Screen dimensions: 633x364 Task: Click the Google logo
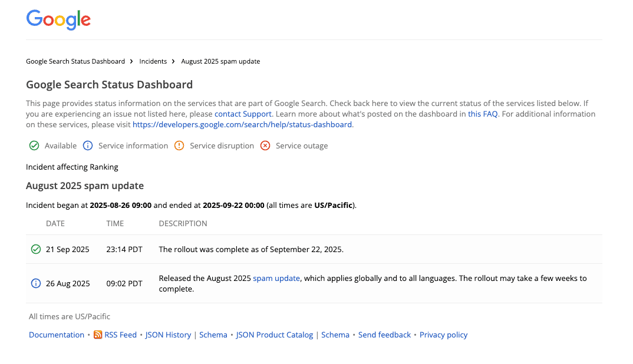[x=58, y=20]
